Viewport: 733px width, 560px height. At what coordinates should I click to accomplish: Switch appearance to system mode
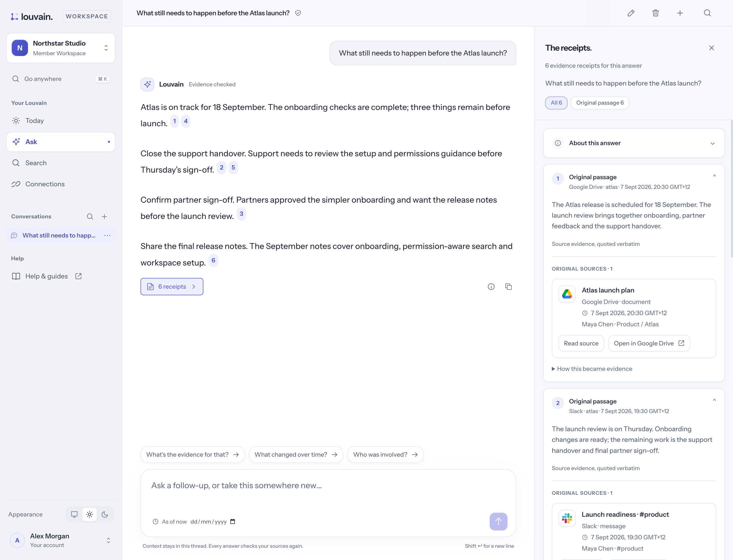tap(74, 514)
